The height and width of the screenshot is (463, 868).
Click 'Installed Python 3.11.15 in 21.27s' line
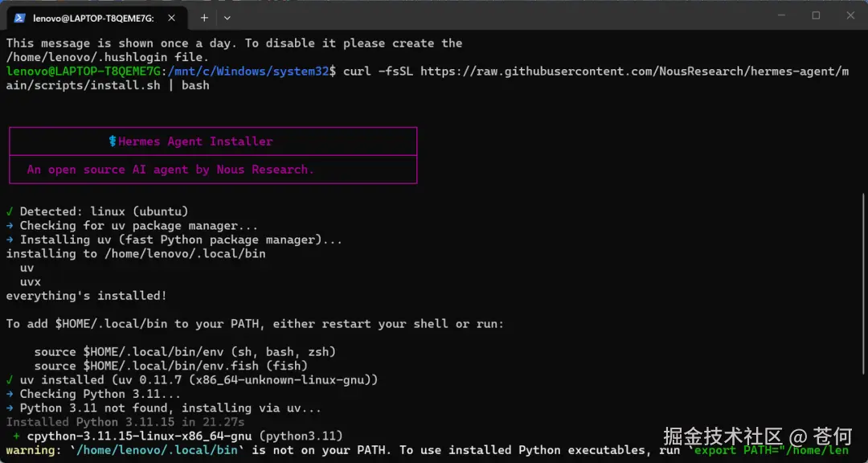(x=125, y=422)
